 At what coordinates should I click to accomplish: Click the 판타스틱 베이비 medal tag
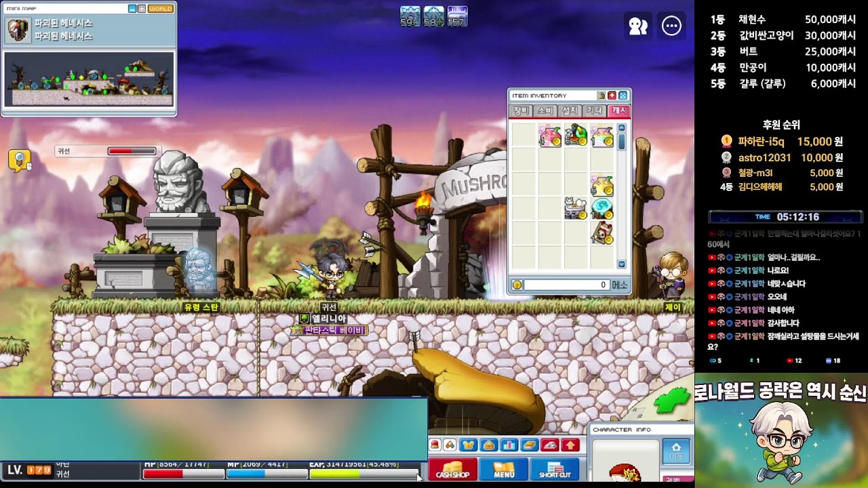329,330
